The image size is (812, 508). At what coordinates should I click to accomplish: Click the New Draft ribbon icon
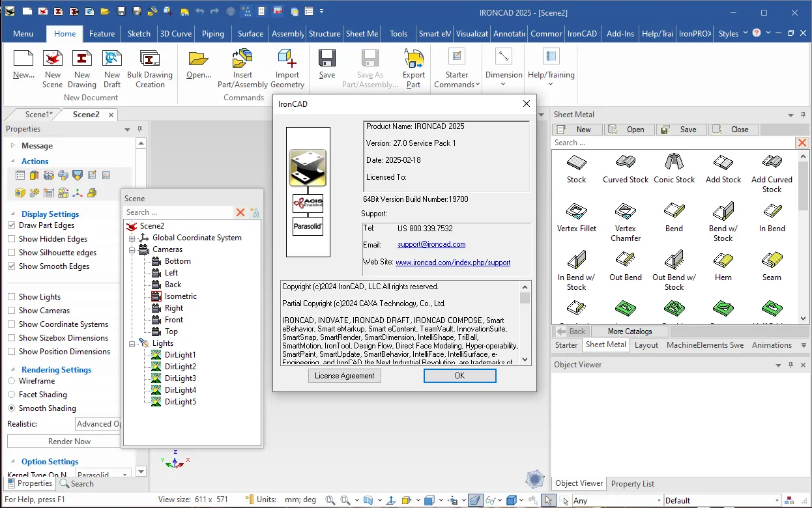[x=112, y=59]
